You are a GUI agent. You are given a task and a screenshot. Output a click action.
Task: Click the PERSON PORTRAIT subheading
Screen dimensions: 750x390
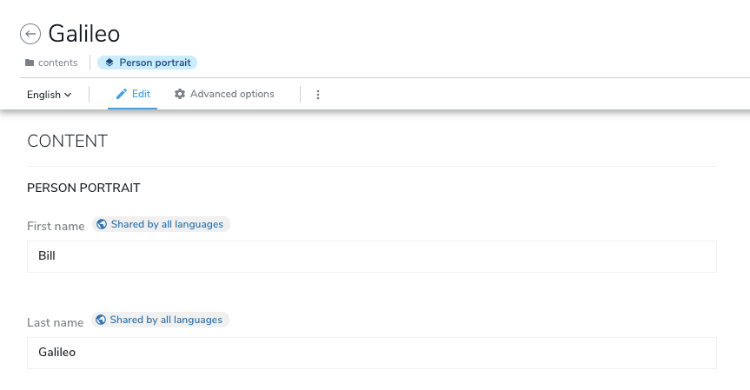(84, 188)
